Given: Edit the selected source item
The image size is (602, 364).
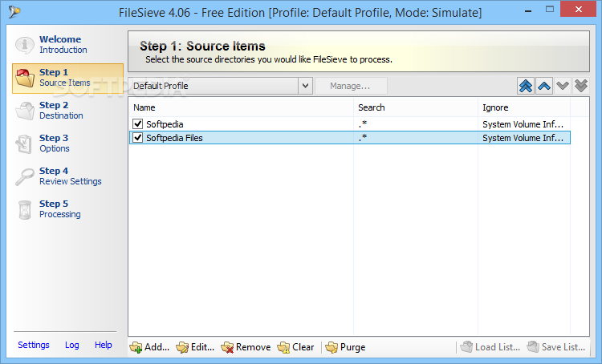Looking at the screenshot, I should [195, 347].
